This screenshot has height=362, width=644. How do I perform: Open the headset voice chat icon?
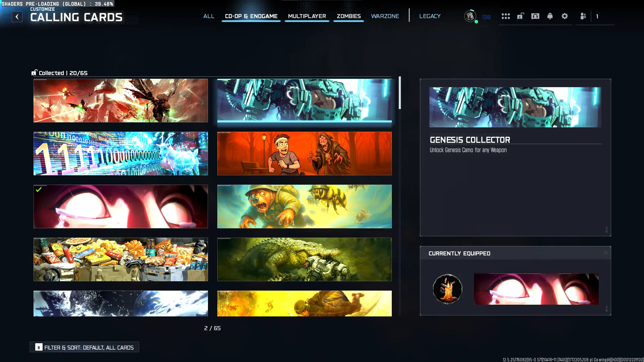click(x=535, y=16)
